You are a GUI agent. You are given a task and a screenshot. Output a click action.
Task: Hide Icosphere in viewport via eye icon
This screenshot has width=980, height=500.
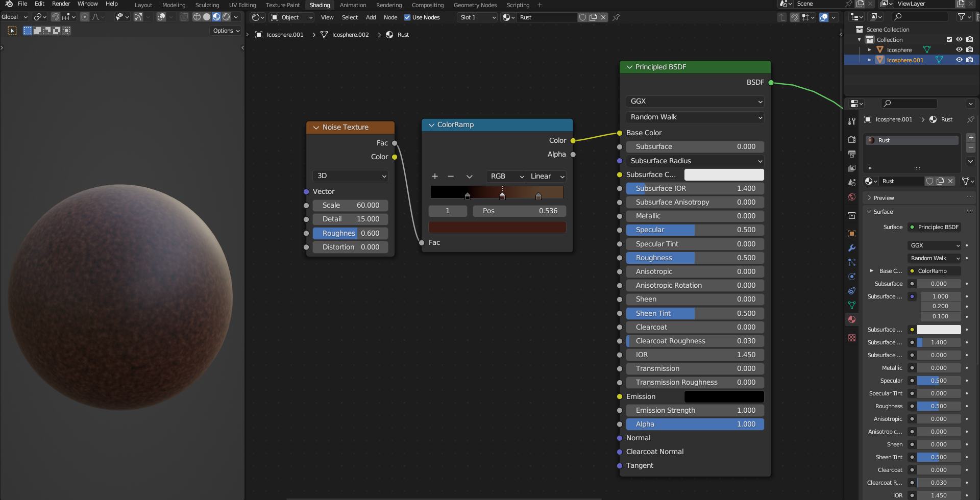point(959,49)
